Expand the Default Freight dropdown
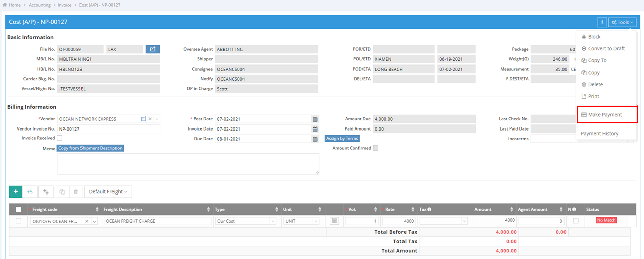Screen dimensions: 644x259 tap(108, 192)
